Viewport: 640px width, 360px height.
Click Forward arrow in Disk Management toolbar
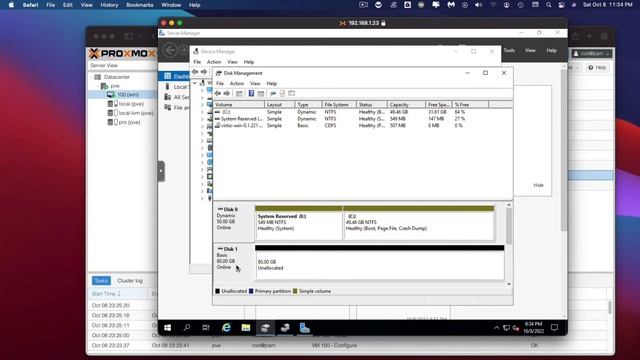(227, 93)
